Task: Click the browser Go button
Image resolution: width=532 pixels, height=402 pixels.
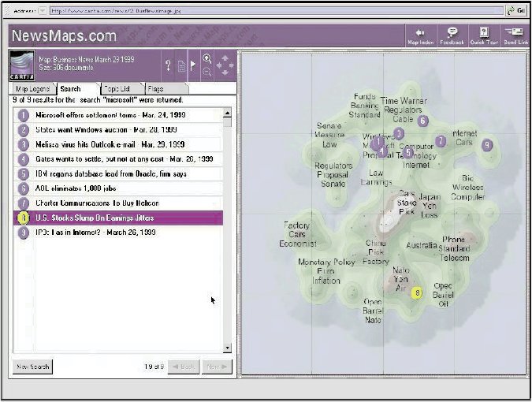Action: click(x=516, y=11)
